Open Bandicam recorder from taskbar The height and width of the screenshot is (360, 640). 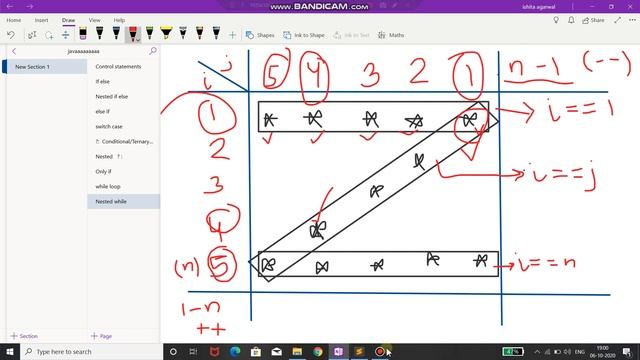click(380, 351)
